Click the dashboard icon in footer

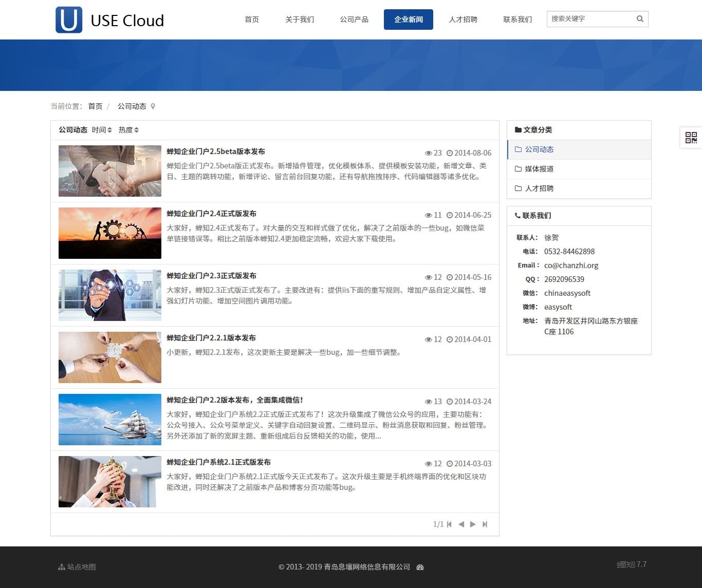click(420, 567)
